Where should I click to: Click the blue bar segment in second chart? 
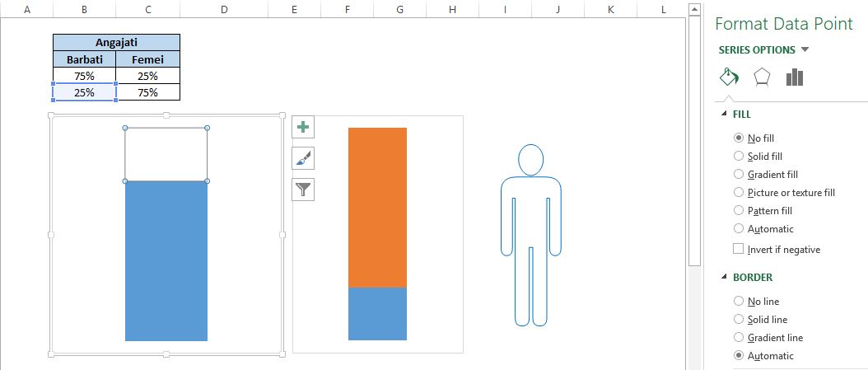(377, 314)
